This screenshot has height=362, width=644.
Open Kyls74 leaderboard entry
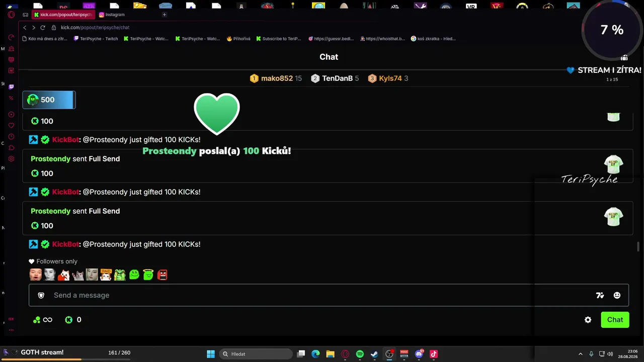tap(388, 78)
